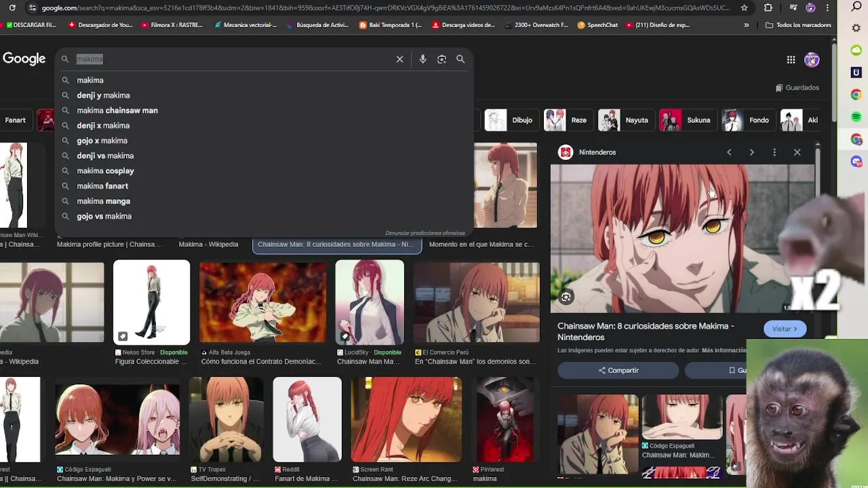Open the Google account avatar
The height and width of the screenshot is (488, 868).
click(812, 60)
